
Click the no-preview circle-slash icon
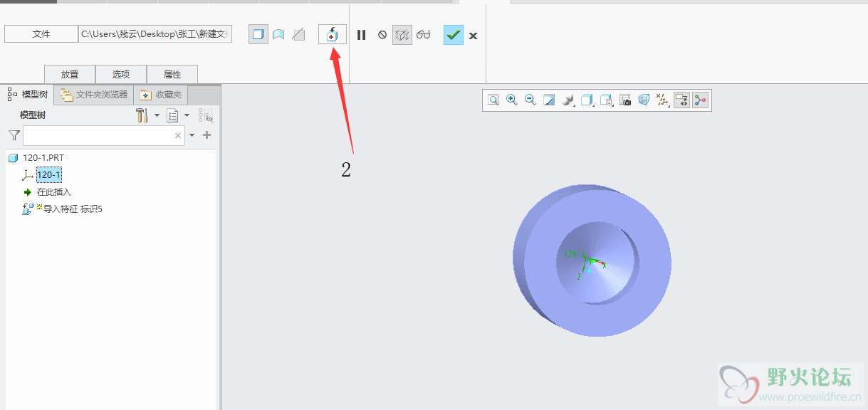coord(382,34)
